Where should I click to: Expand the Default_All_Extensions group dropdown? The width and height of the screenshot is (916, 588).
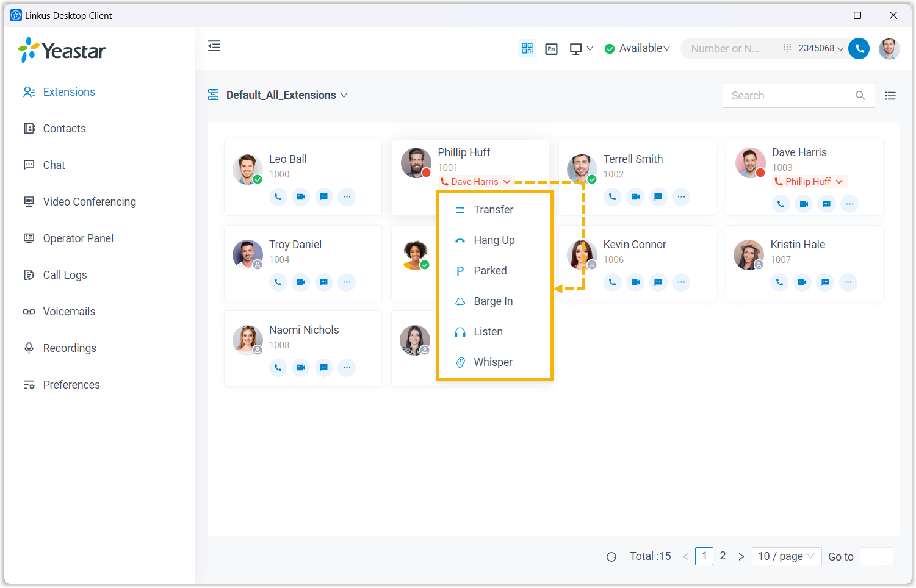pyautogui.click(x=286, y=95)
